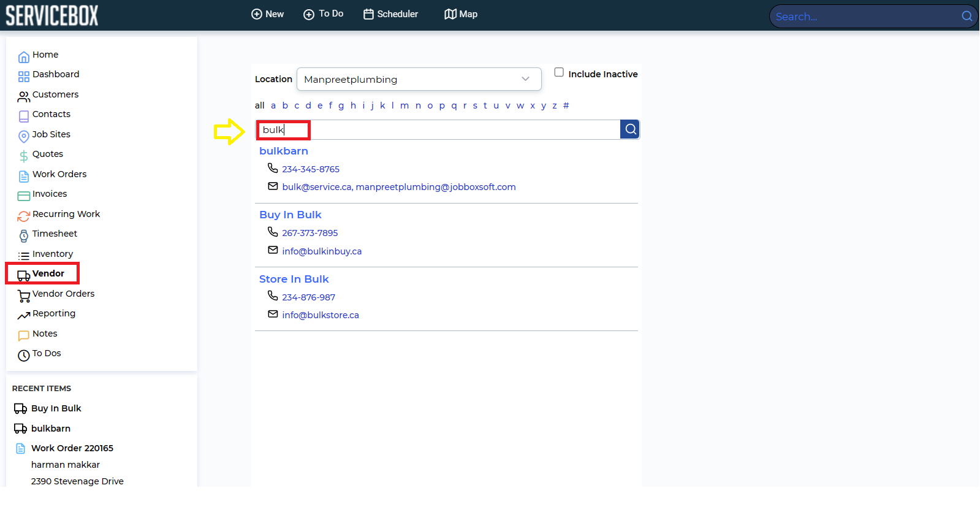Image resolution: width=980 pixels, height=515 pixels.
Task: Click the Recurring Work refresh icon
Action: click(24, 216)
